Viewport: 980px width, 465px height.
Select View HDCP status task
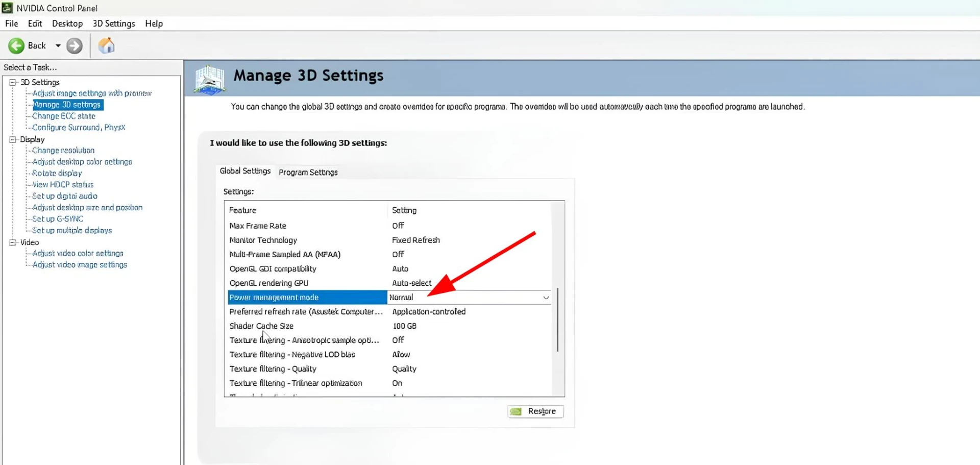point(63,185)
